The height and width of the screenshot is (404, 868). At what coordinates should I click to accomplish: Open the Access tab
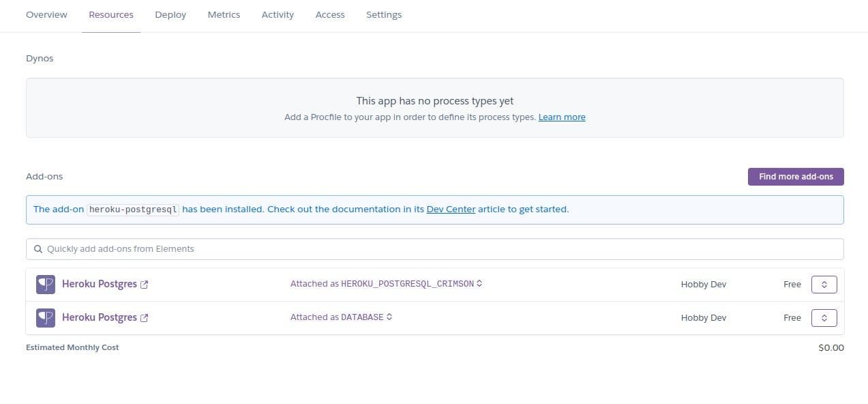(x=330, y=14)
